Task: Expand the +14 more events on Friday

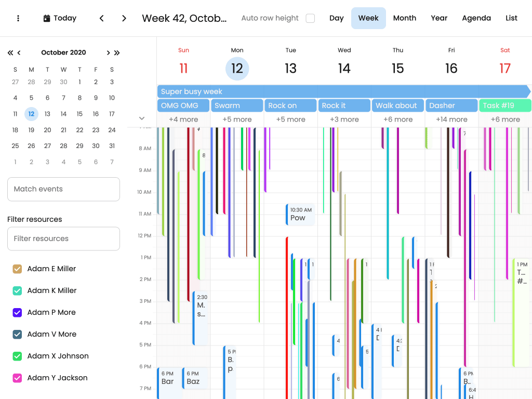Action: point(451,119)
